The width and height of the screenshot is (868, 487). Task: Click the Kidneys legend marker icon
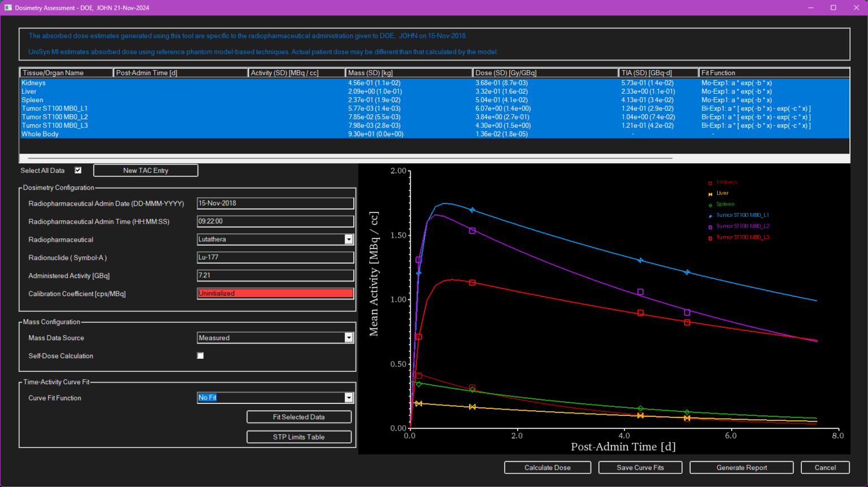tap(710, 182)
